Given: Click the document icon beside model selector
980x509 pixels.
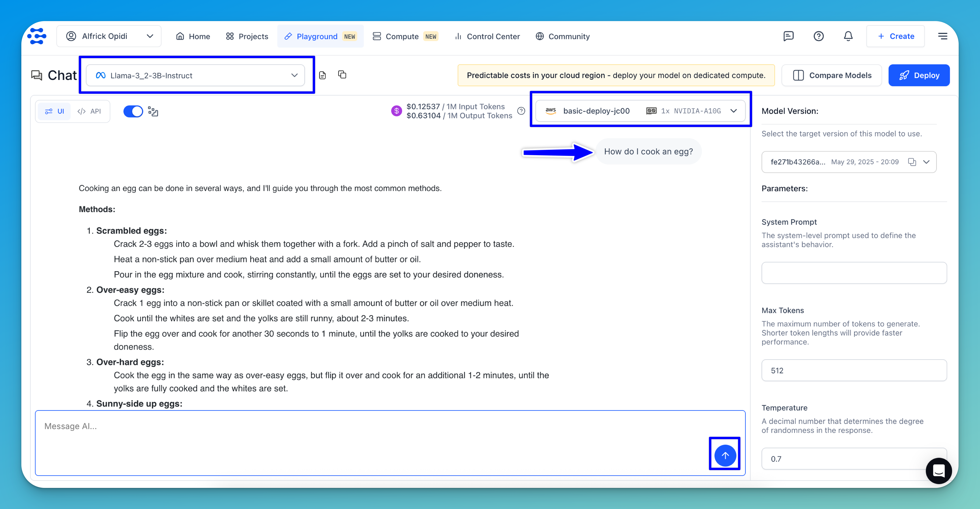Looking at the screenshot, I should (x=322, y=75).
